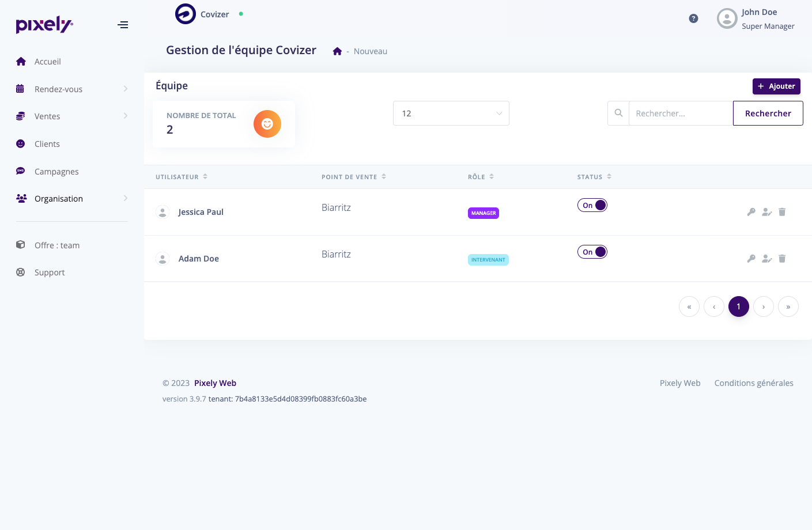Click the orange smiley total icon
The image size is (812, 530).
coord(267,124)
